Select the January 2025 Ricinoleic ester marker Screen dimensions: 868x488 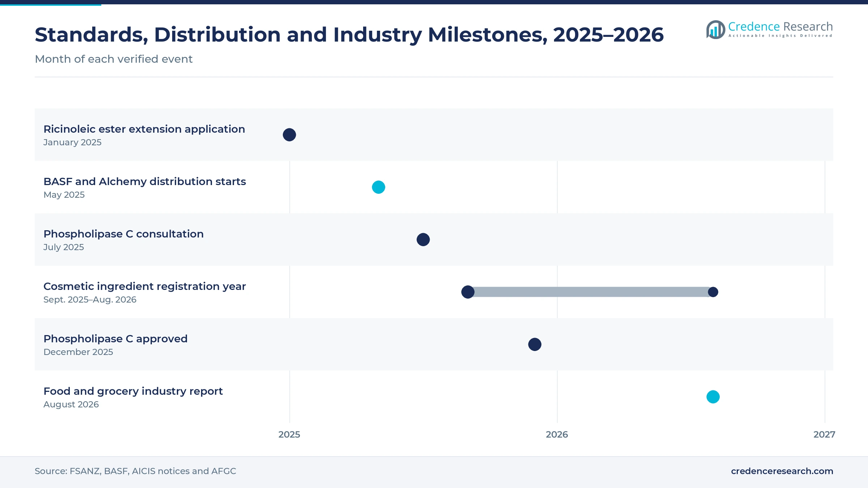point(289,135)
